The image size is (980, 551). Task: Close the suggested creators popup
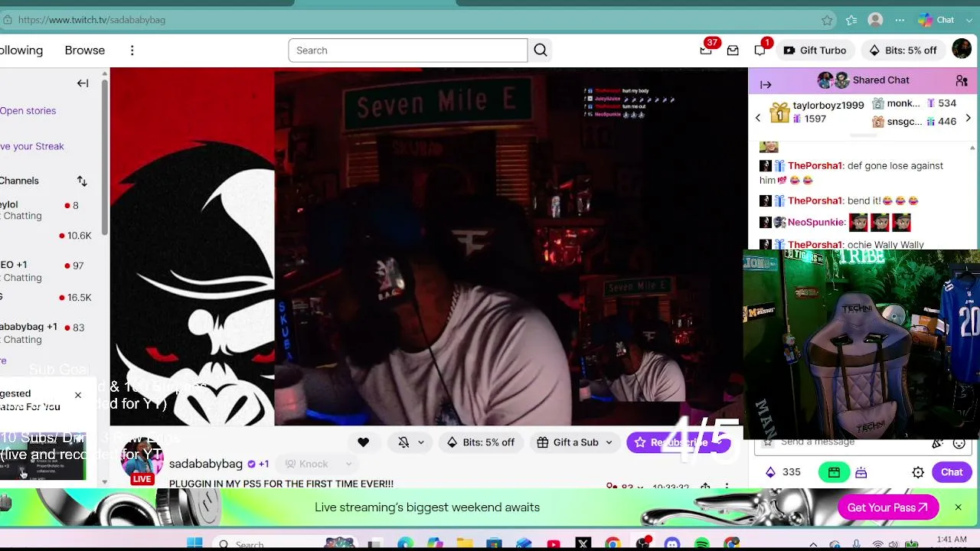[x=77, y=395]
